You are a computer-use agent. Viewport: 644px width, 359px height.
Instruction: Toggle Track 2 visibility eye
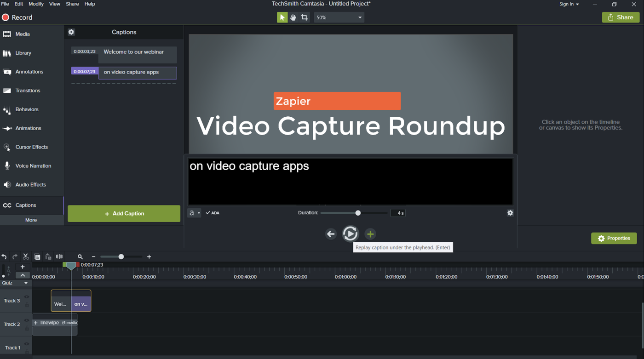27,320
